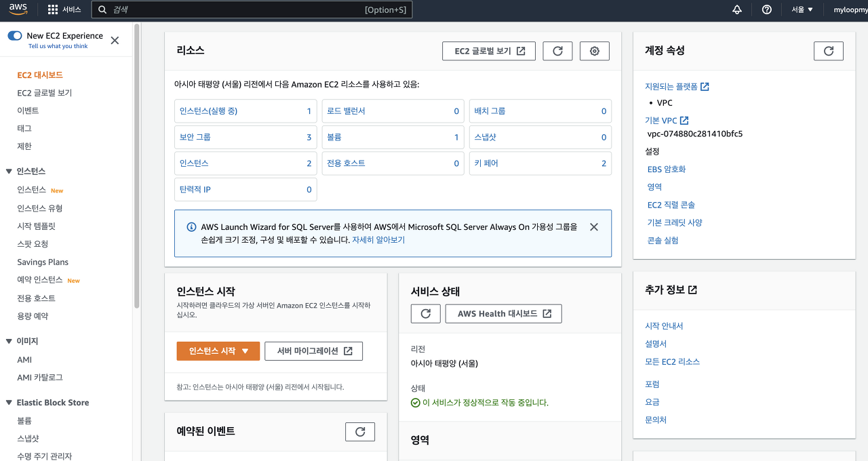868x461 pixels.
Task: Open 전용 호스트 in sidebar
Action: 36,298
